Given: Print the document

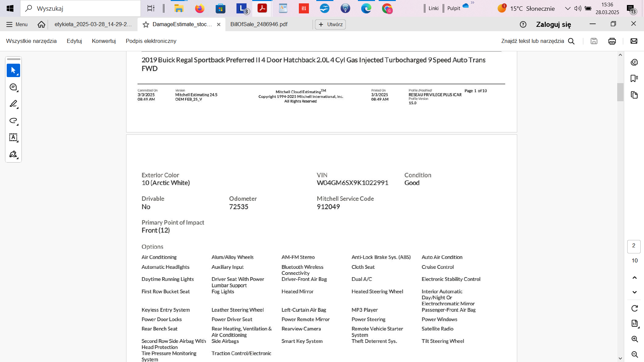Looking at the screenshot, I should 612,41.
